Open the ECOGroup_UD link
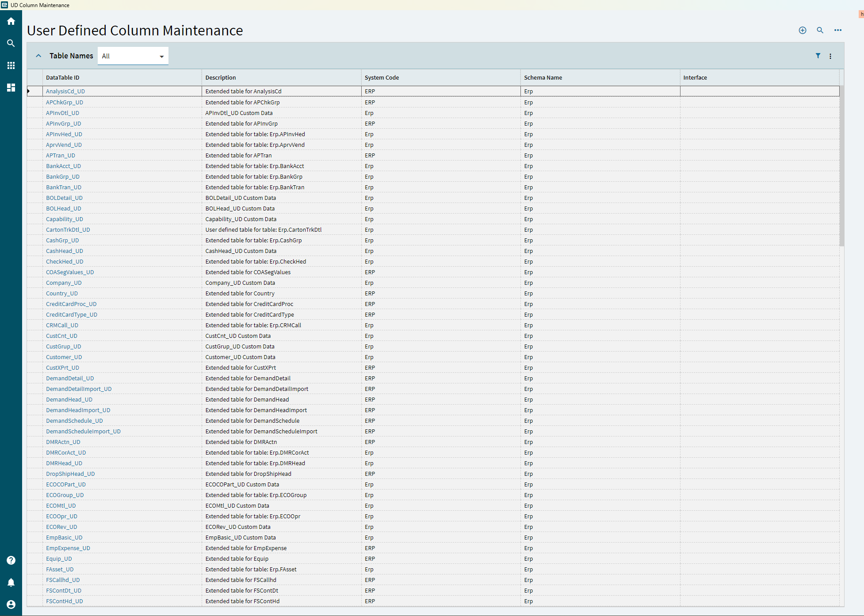This screenshot has height=616, width=864. [x=65, y=495]
